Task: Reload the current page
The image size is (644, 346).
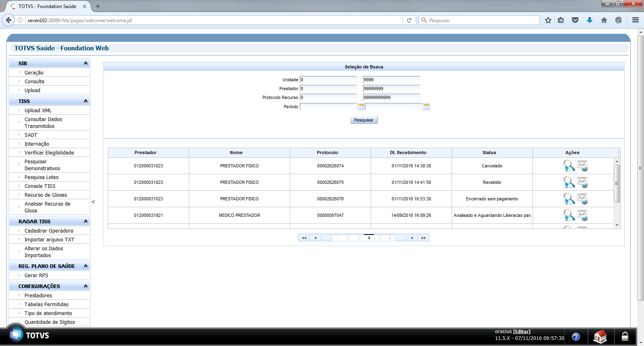Action: coord(409,20)
